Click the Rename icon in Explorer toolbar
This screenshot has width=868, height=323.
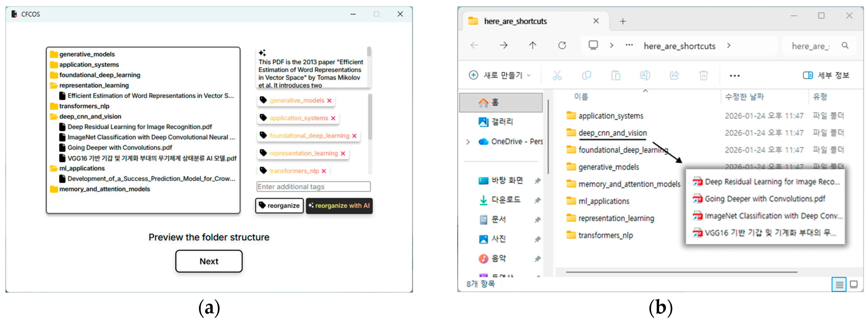coord(645,75)
